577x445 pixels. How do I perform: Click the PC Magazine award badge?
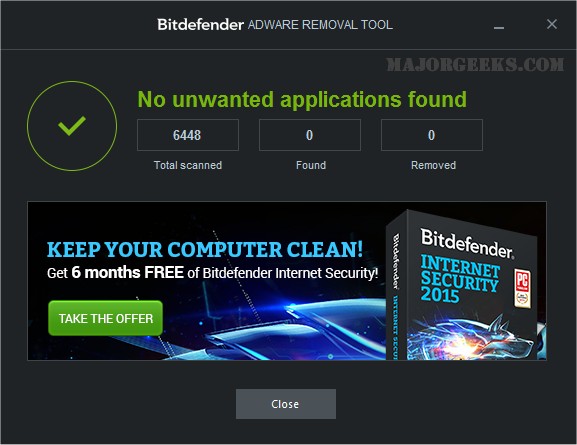point(523,288)
